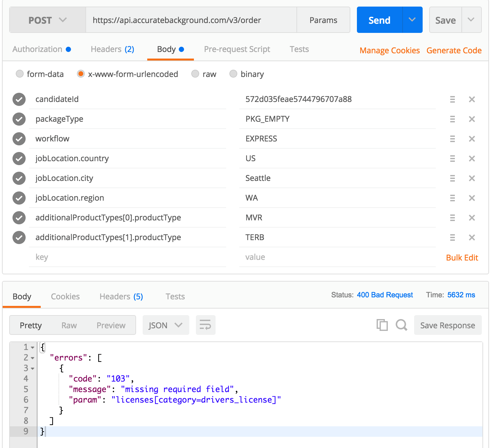Open Generate Code snippet link
The image size is (491, 448).
point(454,50)
